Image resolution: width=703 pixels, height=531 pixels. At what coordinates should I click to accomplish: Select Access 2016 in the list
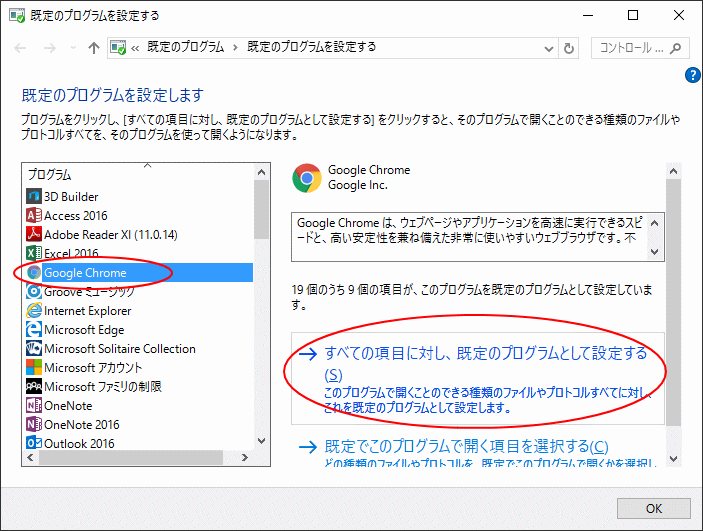click(139, 215)
